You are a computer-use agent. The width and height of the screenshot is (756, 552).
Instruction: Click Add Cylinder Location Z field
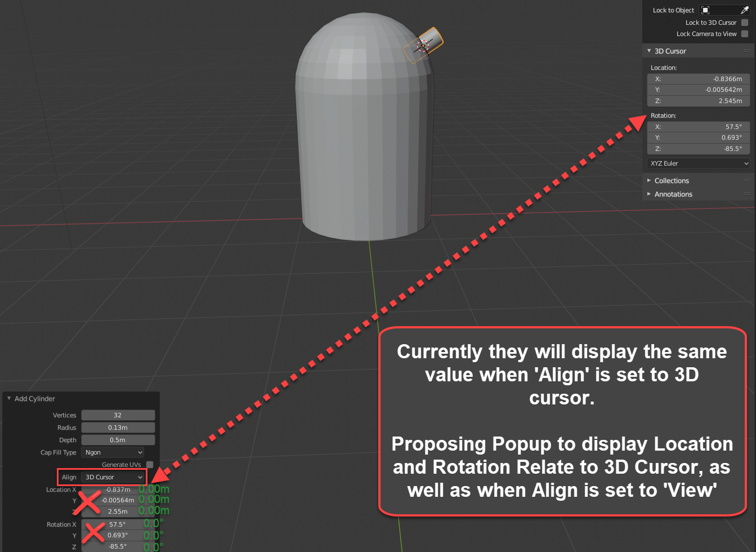[118, 511]
